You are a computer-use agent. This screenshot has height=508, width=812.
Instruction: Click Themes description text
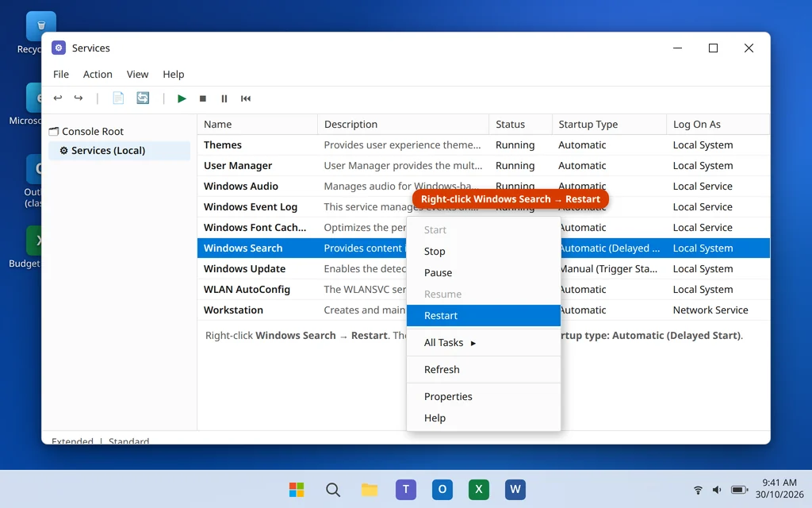(402, 144)
